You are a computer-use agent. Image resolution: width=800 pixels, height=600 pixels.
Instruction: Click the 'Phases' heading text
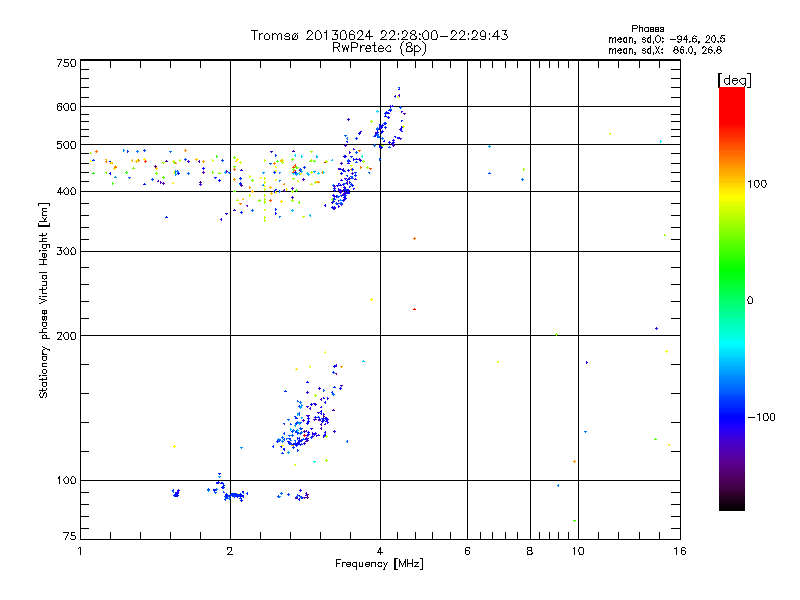point(647,29)
